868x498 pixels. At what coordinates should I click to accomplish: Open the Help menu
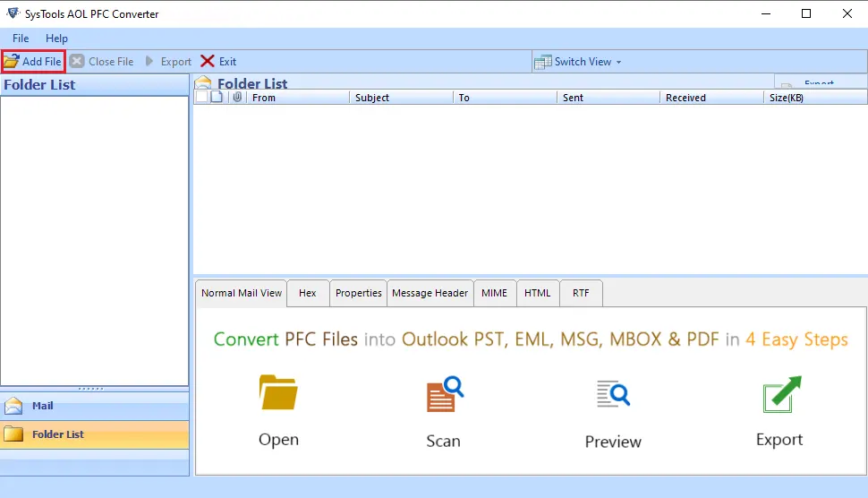tap(56, 39)
